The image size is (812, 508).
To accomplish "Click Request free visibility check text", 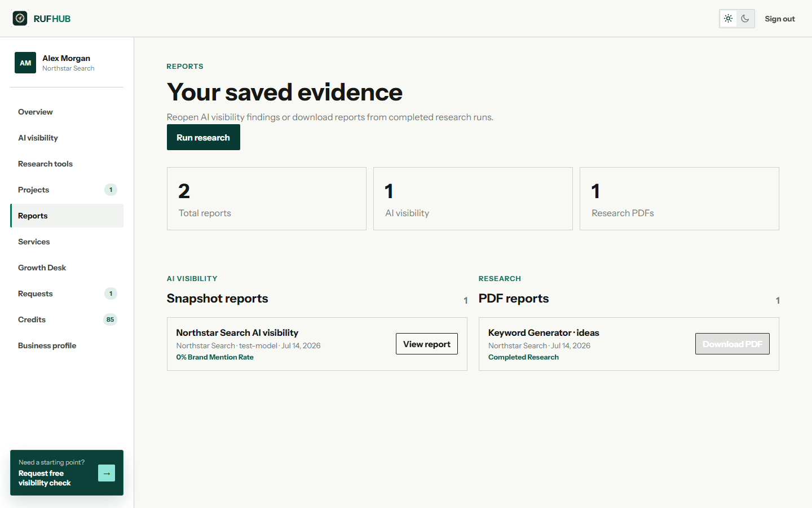I will tap(45, 478).
